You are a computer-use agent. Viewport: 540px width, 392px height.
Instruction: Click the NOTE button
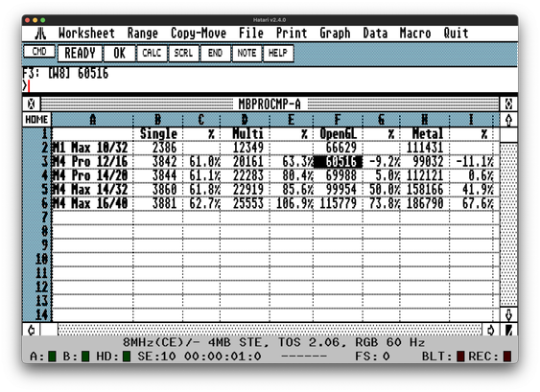pyautogui.click(x=247, y=53)
